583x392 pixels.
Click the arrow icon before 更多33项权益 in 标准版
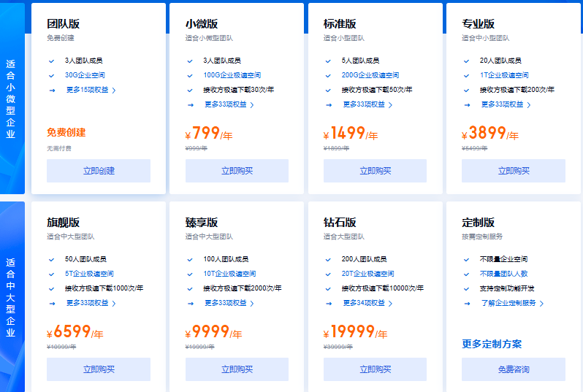tap(329, 105)
